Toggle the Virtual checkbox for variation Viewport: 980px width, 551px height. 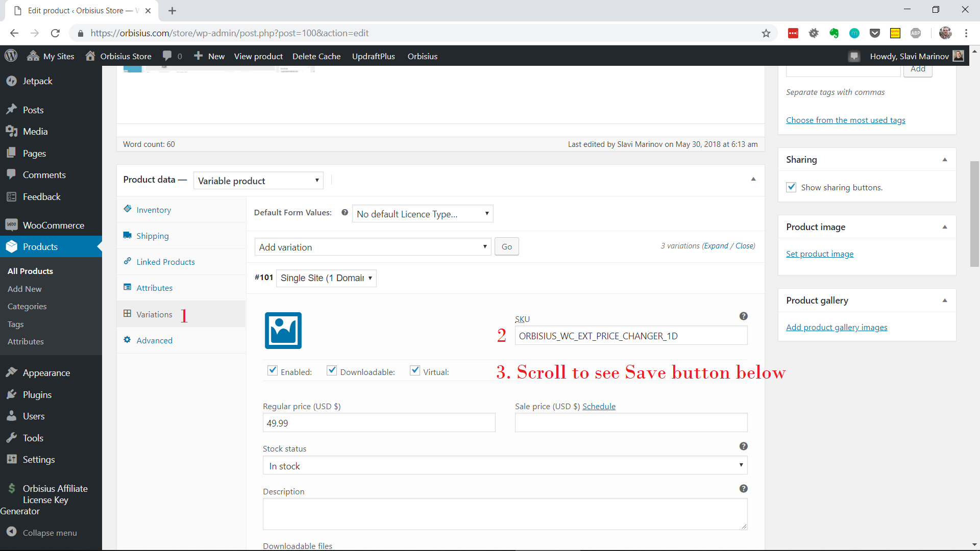tap(414, 371)
